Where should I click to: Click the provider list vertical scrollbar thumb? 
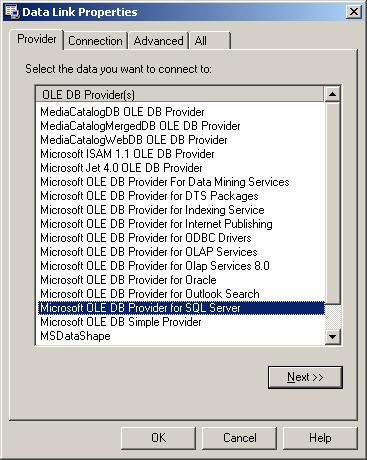[332, 202]
